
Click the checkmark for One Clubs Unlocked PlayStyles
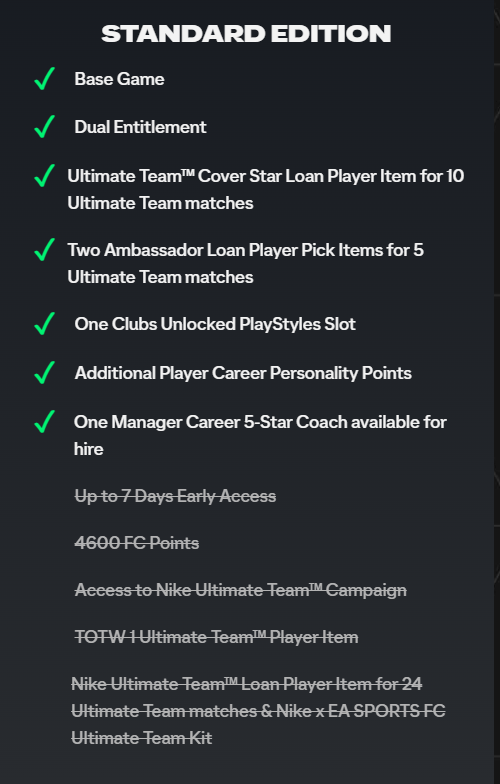tap(44, 324)
